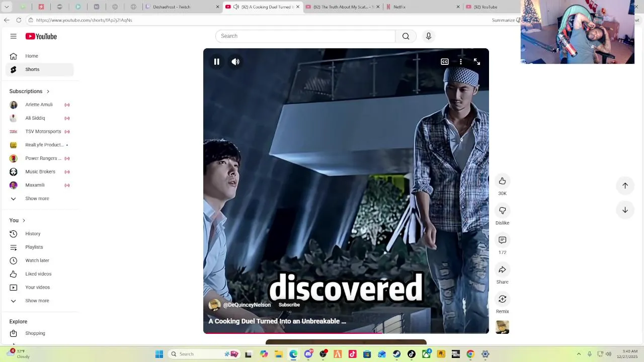Image resolution: width=644 pixels, height=362 pixels.
Task: Switch to the (92) YouTube tab
Action: click(x=491, y=7)
